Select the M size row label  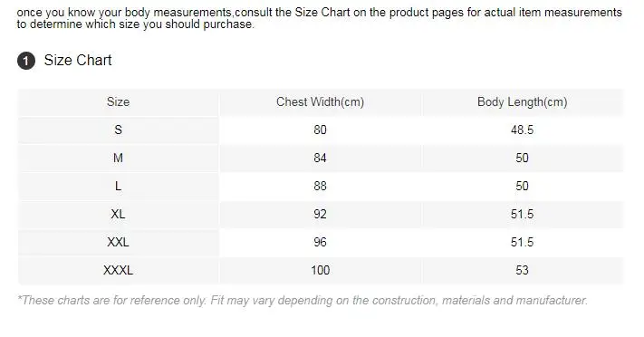tap(118, 158)
